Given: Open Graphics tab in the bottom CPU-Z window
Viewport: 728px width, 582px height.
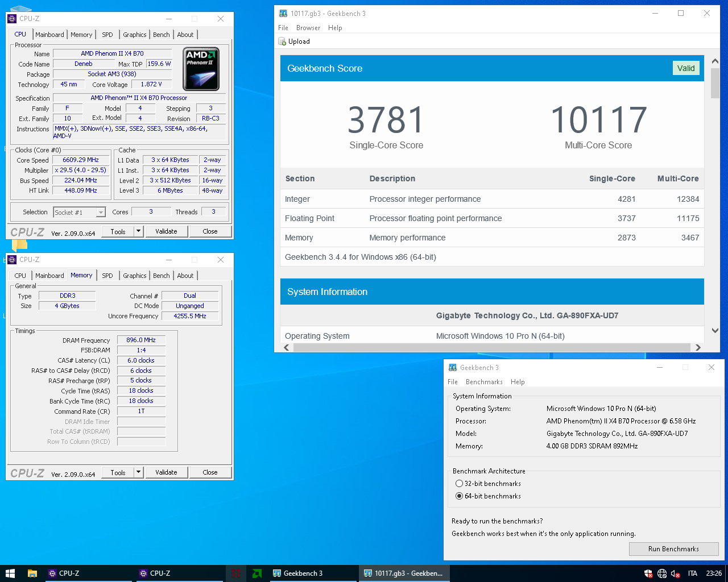Looking at the screenshot, I should click(x=135, y=276).
